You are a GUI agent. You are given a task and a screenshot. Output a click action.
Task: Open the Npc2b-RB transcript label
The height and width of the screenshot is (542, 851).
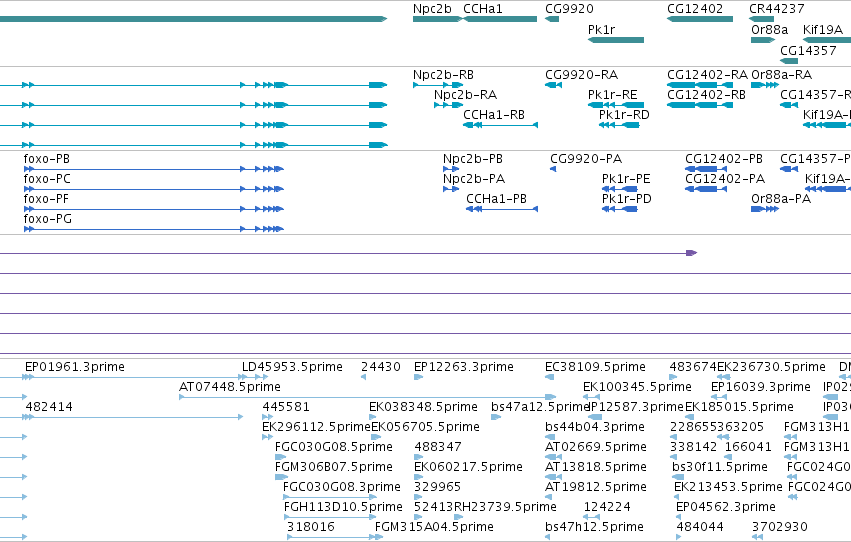443,75
